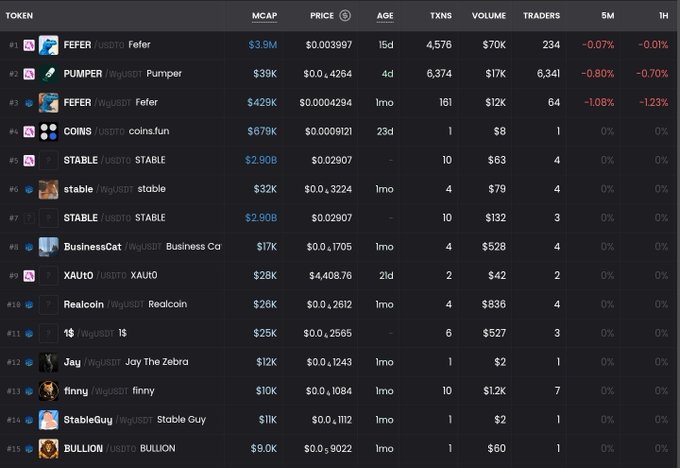Click the $132 volume on row #7
The image size is (680, 468).
click(496, 218)
